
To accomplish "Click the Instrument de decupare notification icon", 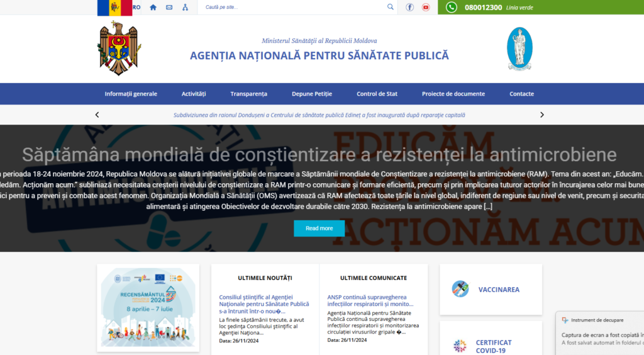I will (565, 320).
